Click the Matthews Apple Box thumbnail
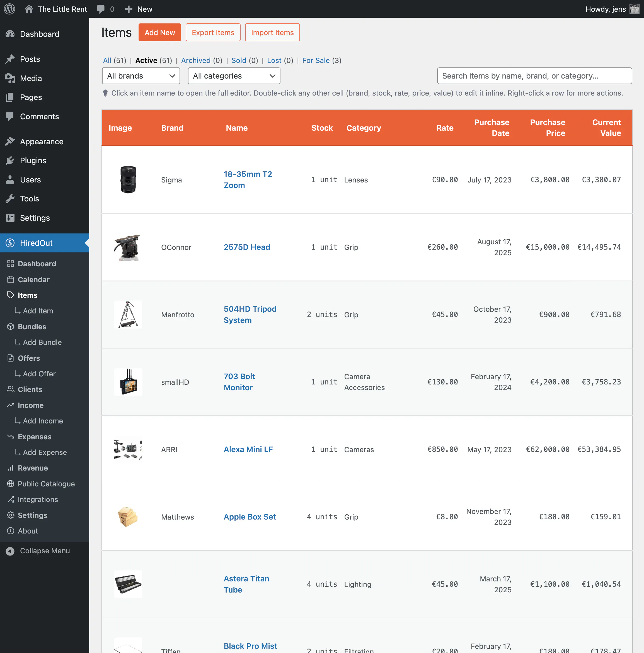The height and width of the screenshot is (653, 644). [x=128, y=516]
